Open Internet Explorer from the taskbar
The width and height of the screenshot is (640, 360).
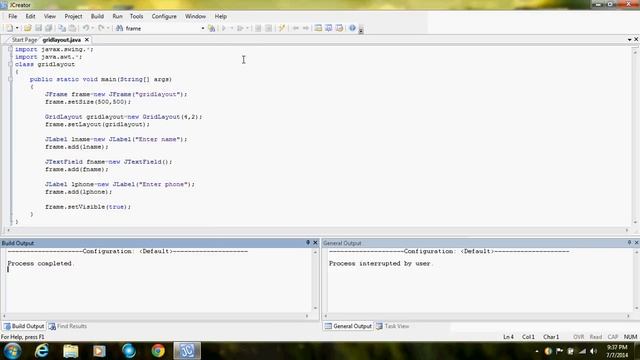tap(42, 351)
